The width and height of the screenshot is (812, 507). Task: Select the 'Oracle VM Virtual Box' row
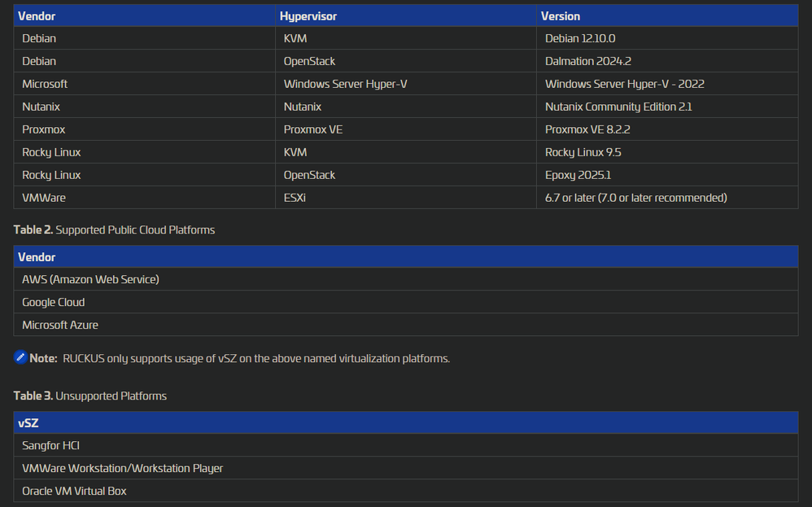coord(406,491)
